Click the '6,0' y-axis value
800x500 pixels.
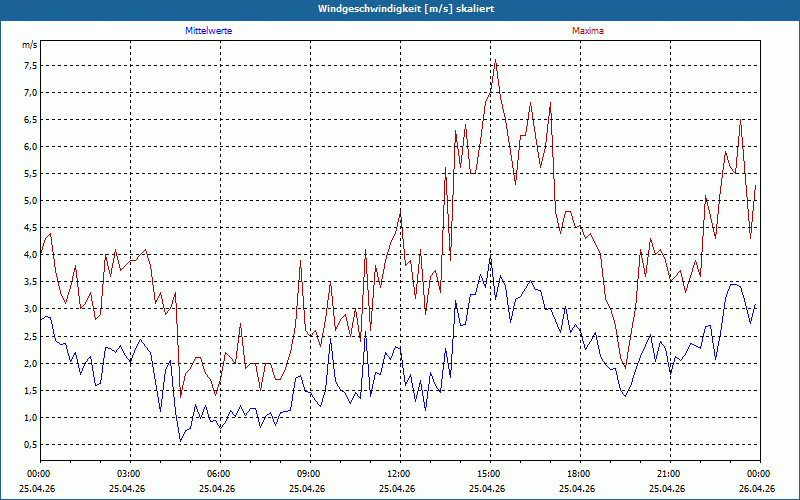[30, 146]
